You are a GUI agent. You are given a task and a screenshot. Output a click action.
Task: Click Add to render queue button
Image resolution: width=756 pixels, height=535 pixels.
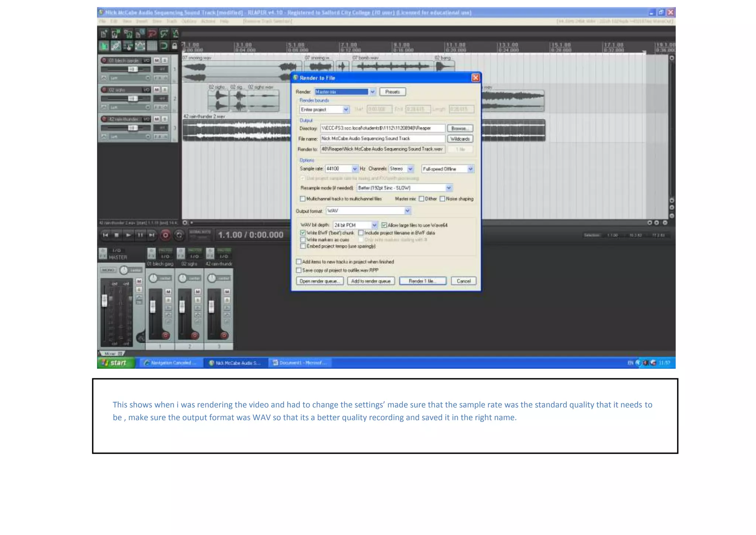click(x=371, y=281)
